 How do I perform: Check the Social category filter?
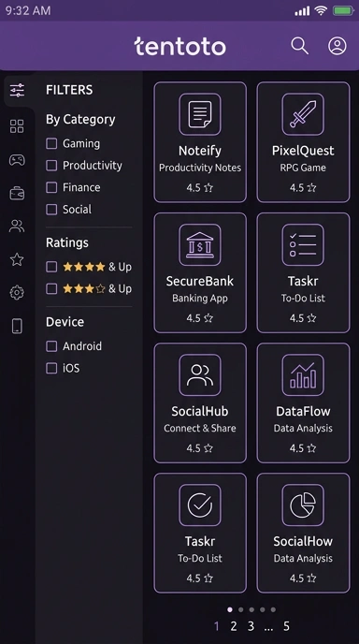tap(51, 209)
